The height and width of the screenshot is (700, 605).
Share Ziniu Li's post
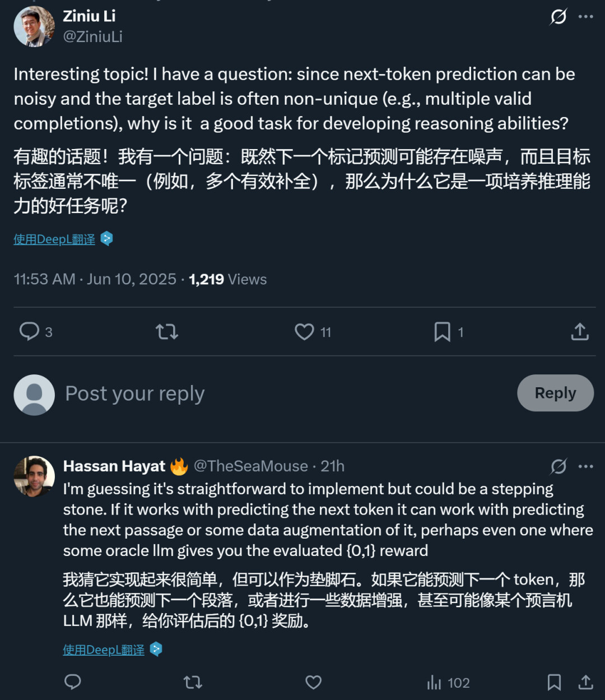pyautogui.click(x=580, y=332)
